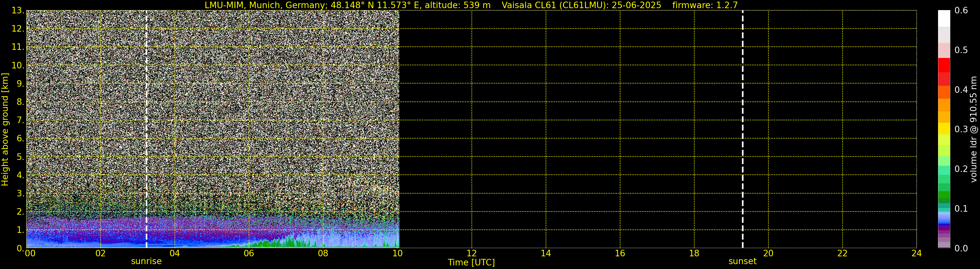Click the '10.' height axis tick label

18,65
